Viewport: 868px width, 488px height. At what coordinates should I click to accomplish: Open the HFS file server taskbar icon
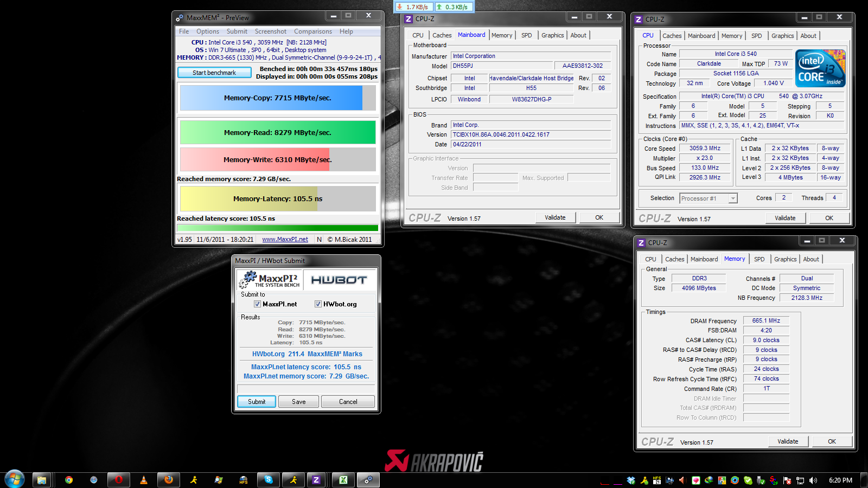pyautogui.click(x=244, y=480)
